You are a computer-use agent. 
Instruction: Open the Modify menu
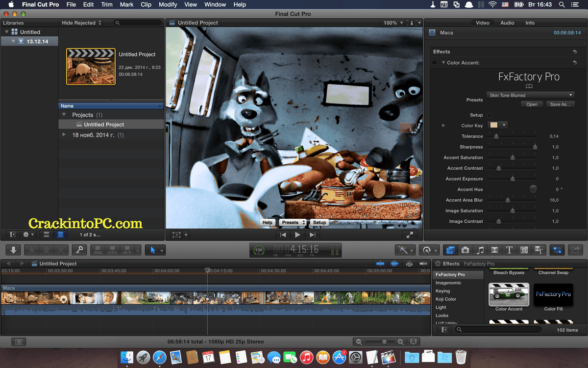[x=168, y=4]
